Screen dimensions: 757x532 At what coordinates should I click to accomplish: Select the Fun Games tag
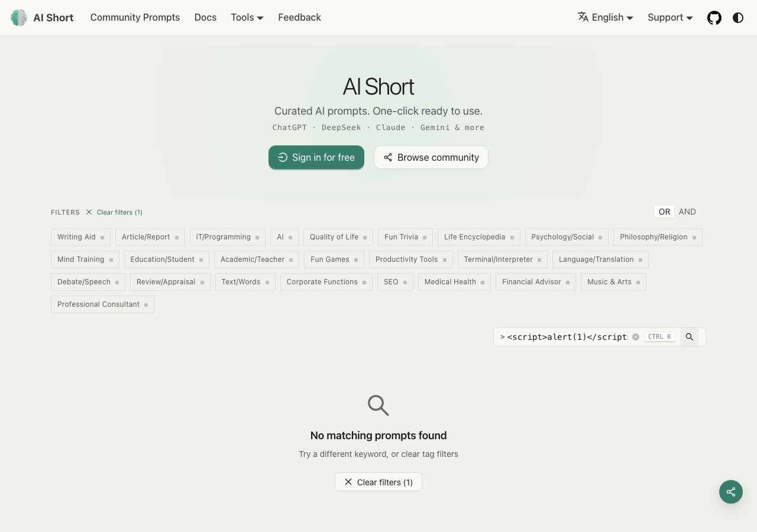tap(334, 259)
